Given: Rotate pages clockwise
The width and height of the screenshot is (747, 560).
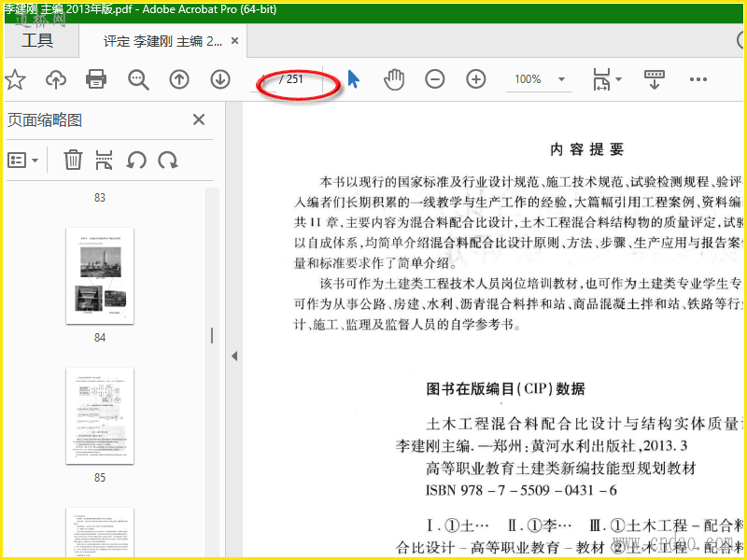Looking at the screenshot, I should pyautogui.click(x=168, y=161).
